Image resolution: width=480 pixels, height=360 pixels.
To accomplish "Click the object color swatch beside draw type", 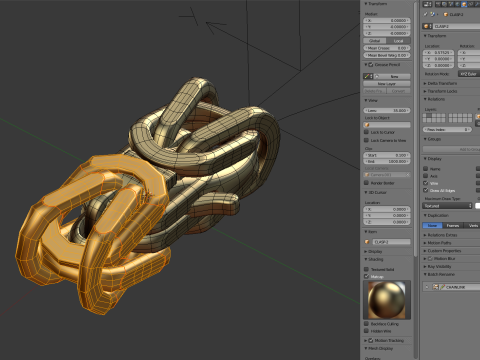I will 477,206.
